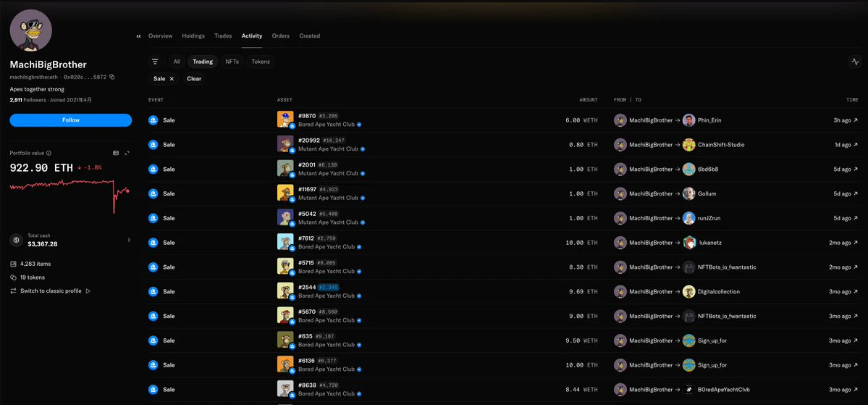Open asset #5042 Mutant Ape thumbnail
The image size is (868, 405).
286,217
